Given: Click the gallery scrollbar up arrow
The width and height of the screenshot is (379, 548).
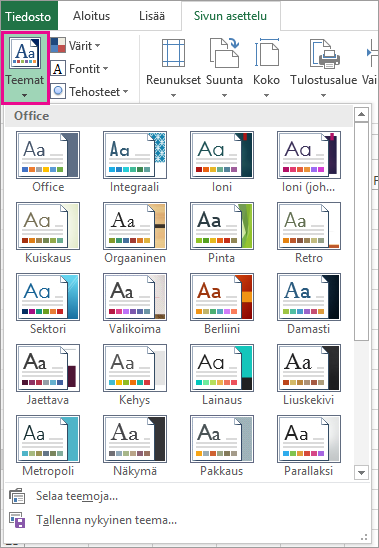Looking at the screenshot, I should 361,114.
